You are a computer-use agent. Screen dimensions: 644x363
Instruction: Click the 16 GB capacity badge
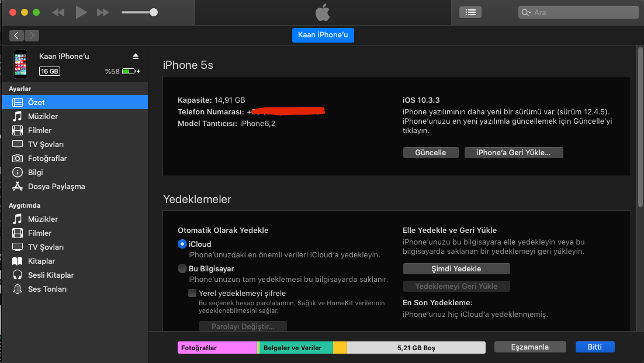click(x=49, y=71)
